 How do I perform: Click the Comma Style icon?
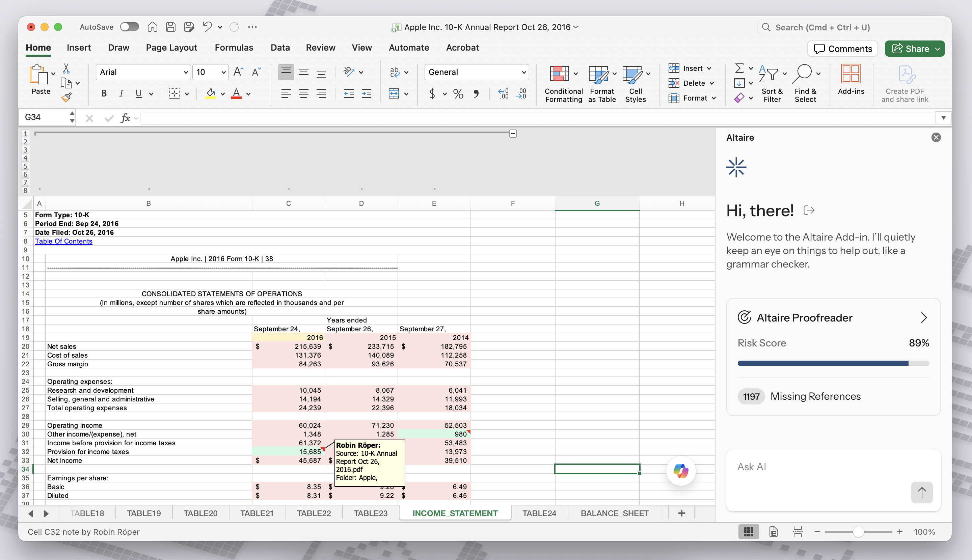(476, 93)
